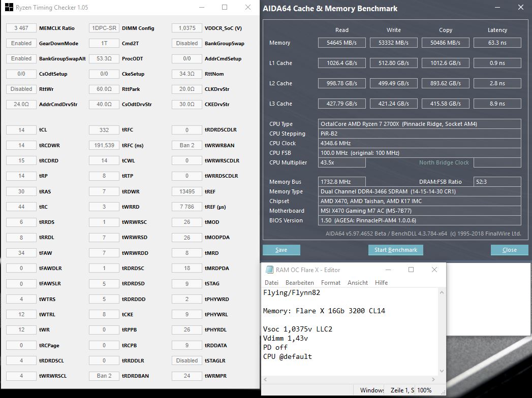Minimize the RAM OC Flare X editor window
Image resolution: width=532 pixels, height=398 pixels.
click(x=388, y=270)
